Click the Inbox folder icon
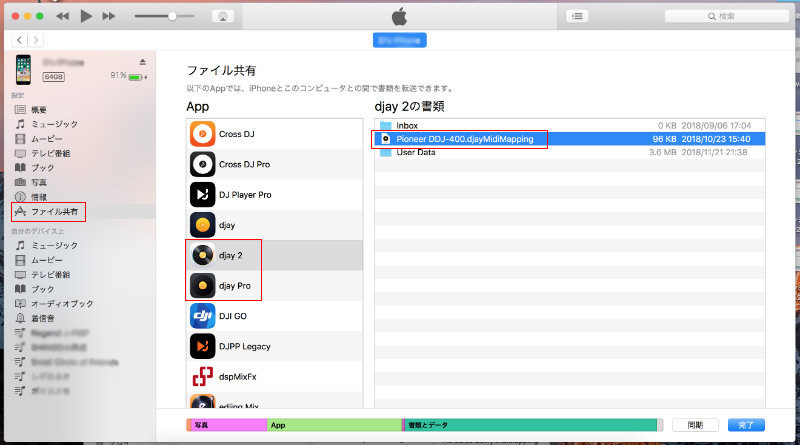The height and width of the screenshot is (445, 800). click(x=385, y=126)
